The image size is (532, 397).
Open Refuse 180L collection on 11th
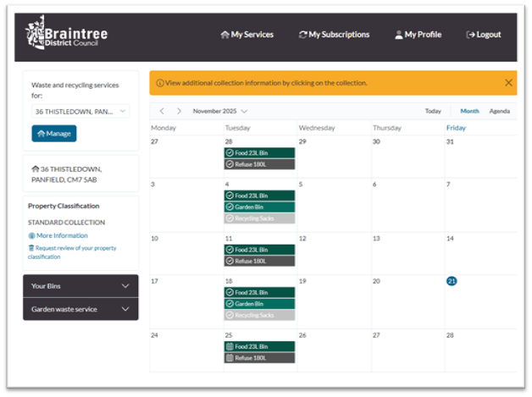[x=259, y=261]
